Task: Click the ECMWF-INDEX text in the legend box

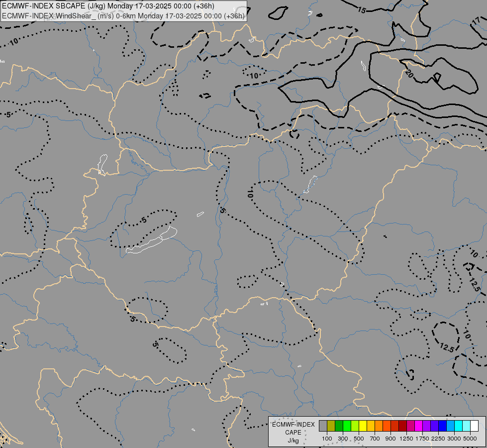Action: click(x=293, y=425)
